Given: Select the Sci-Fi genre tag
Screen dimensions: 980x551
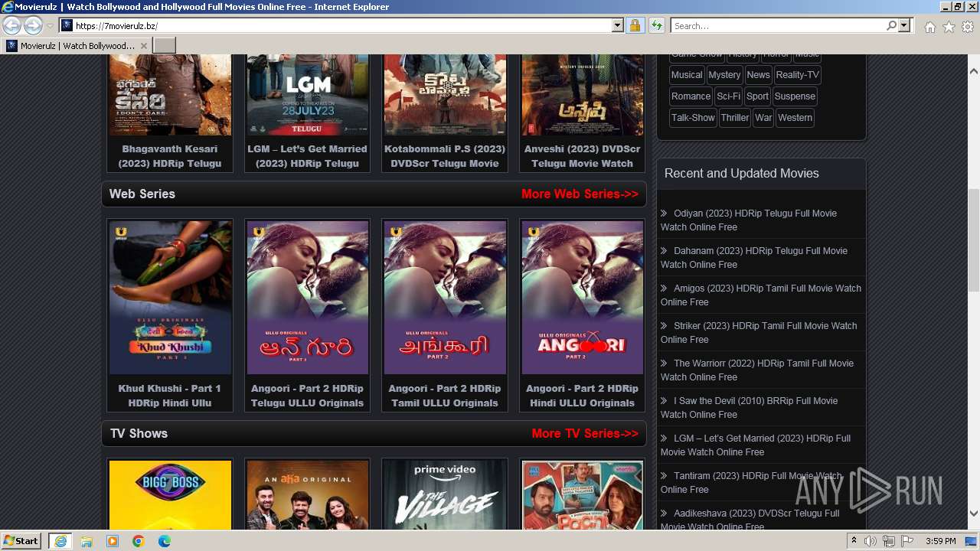Looking at the screenshot, I should point(728,96).
